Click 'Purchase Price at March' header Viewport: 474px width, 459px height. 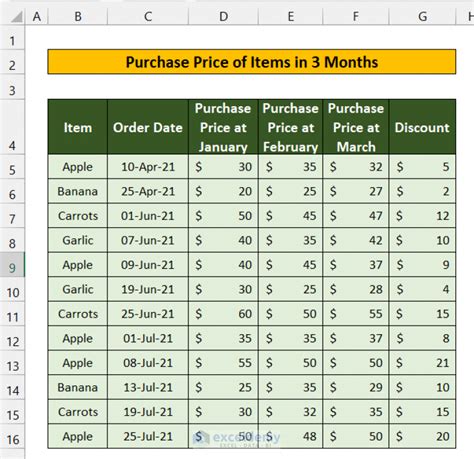[x=356, y=127]
